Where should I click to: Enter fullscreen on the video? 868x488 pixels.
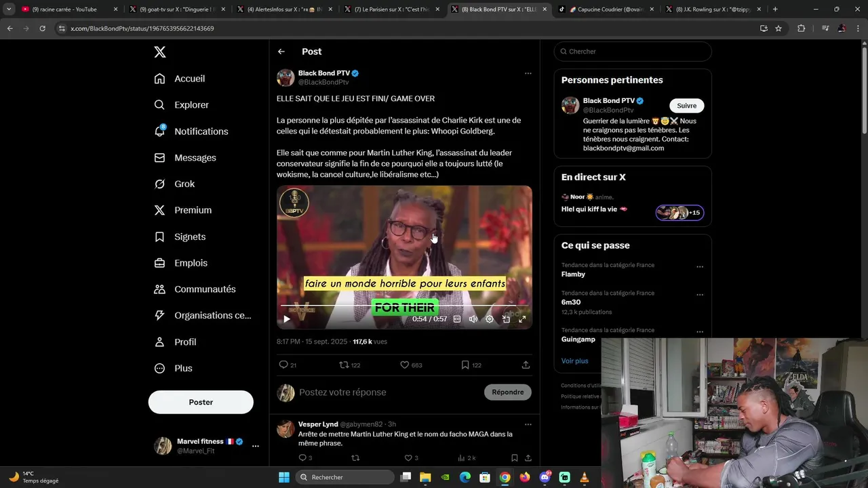(522, 319)
